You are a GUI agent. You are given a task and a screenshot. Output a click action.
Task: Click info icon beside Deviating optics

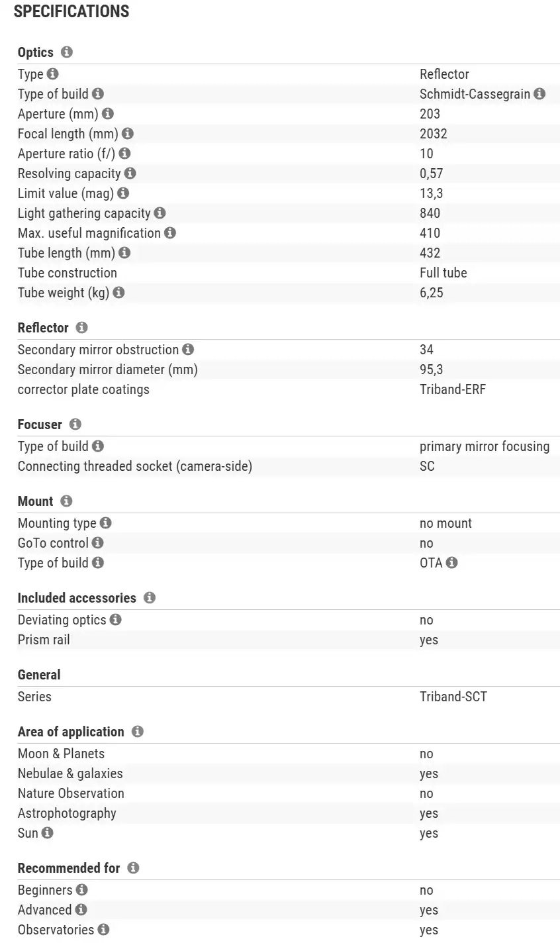point(115,620)
